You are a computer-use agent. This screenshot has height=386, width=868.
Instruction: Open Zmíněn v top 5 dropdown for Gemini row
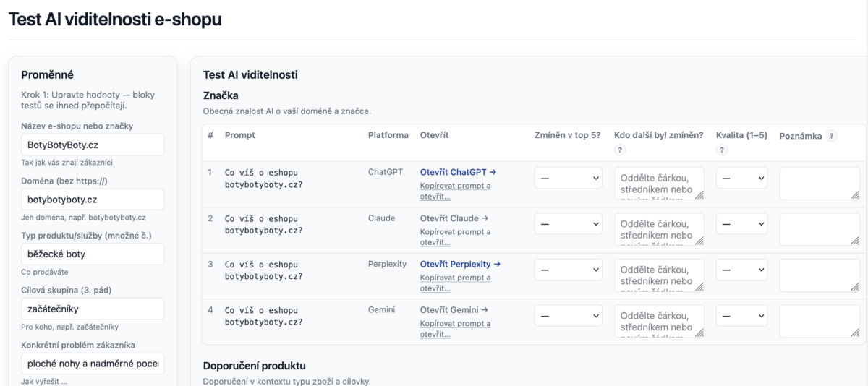569,315
